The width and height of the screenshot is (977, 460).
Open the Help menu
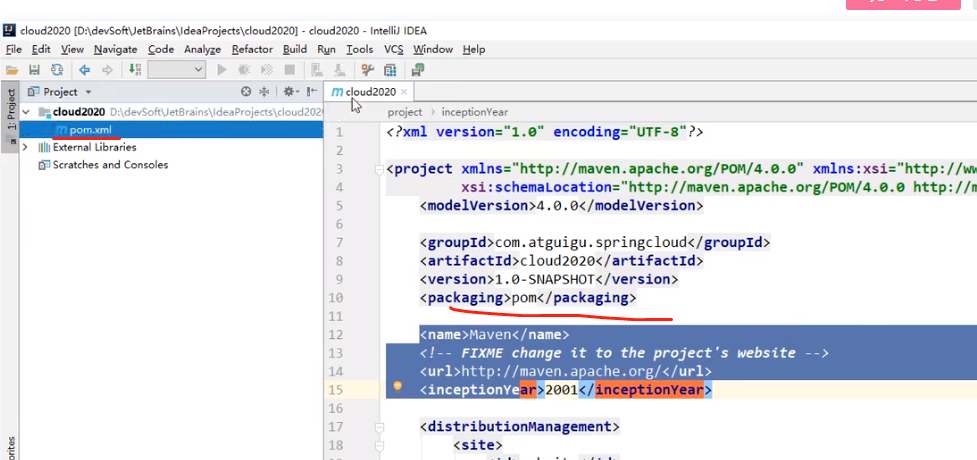(474, 49)
